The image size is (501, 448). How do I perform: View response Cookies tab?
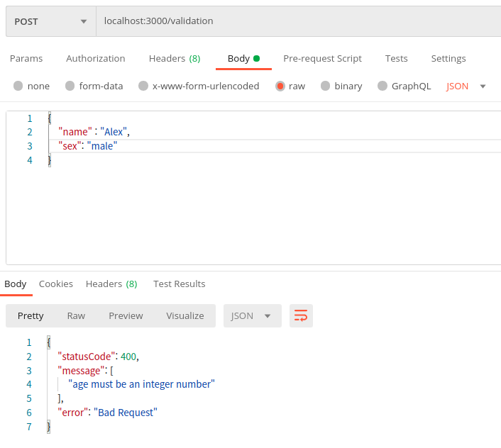tap(56, 284)
